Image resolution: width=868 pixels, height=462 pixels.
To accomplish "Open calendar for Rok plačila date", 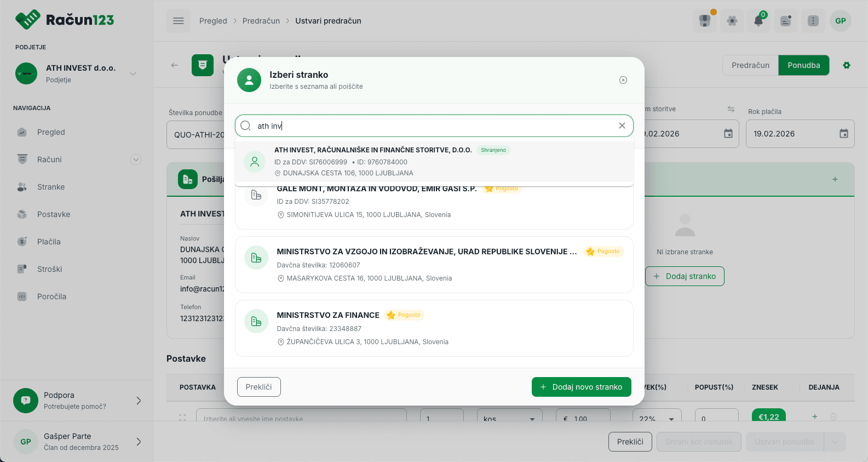I will click(843, 134).
